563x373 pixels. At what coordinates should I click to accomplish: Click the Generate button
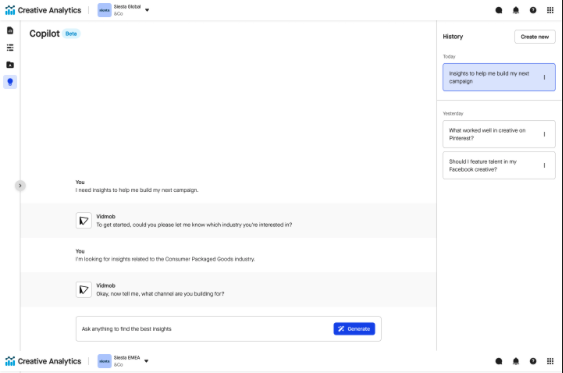354,329
